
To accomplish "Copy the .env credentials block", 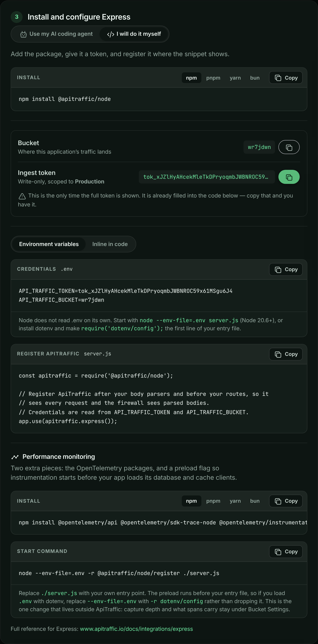I will pyautogui.click(x=286, y=269).
